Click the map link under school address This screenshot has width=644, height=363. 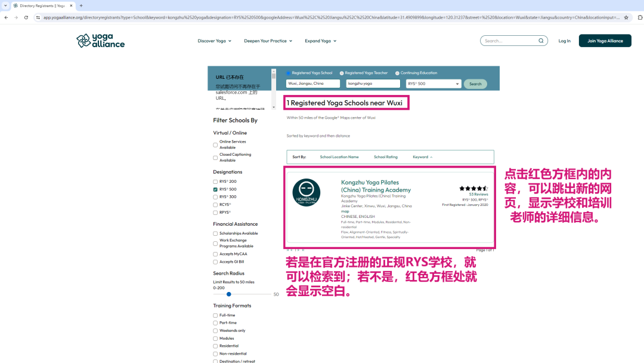point(345,211)
